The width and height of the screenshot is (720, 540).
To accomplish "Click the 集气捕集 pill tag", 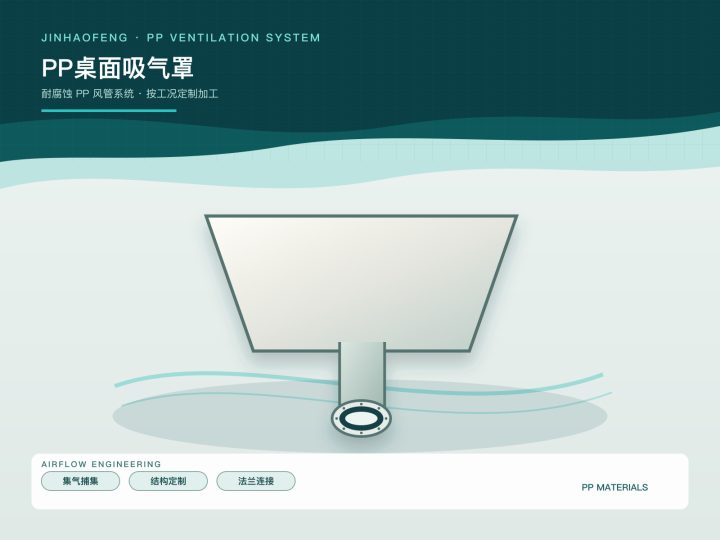I will click(x=80, y=481).
